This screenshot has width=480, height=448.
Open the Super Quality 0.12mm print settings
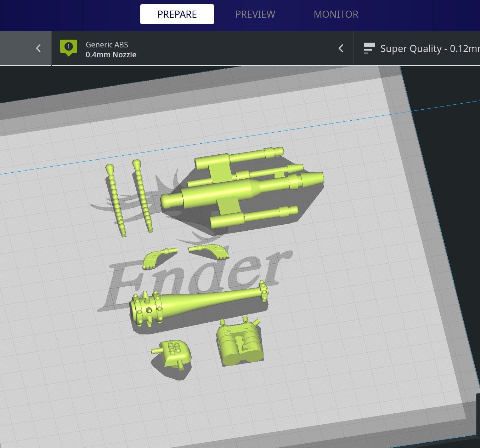point(429,48)
